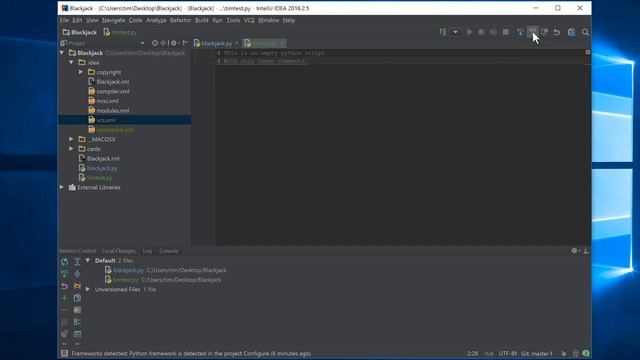The width and height of the screenshot is (640, 360).
Task: Expand the cards folder
Action: point(71,149)
